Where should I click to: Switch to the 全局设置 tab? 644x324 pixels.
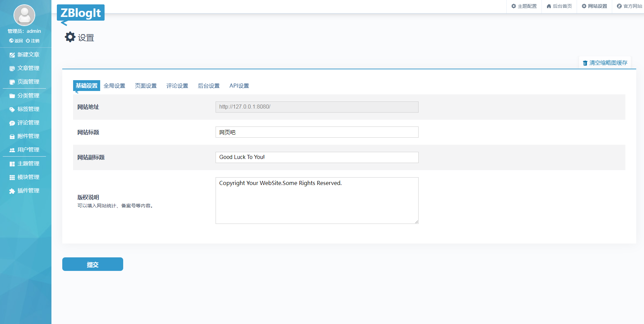click(114, 86)
